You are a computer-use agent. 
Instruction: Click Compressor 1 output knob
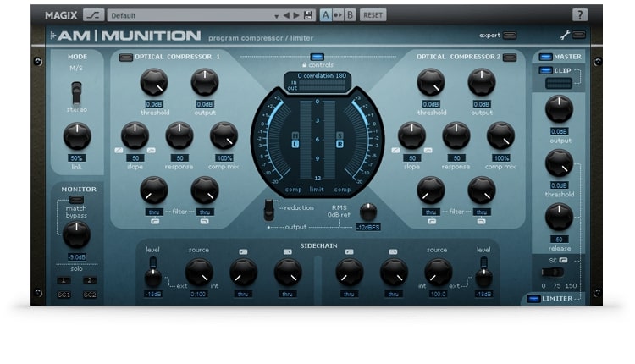pos(205,82)
